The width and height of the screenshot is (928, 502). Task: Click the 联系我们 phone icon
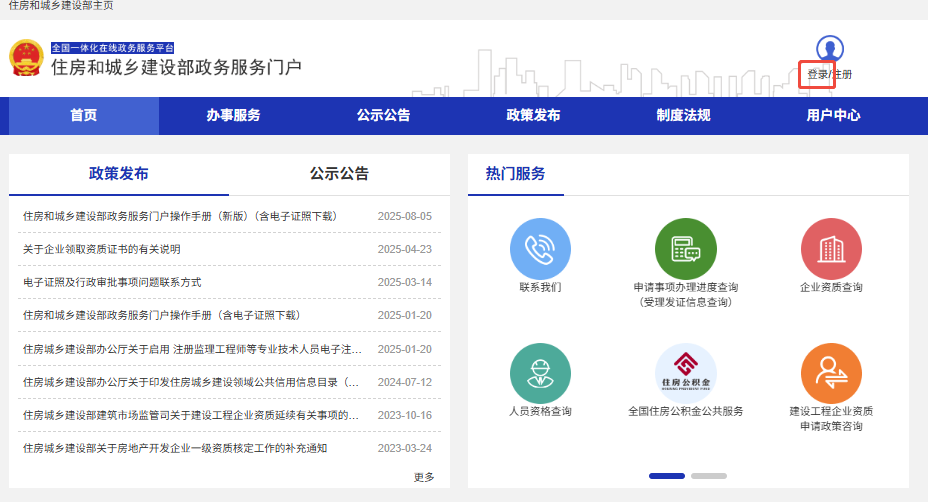540,249
